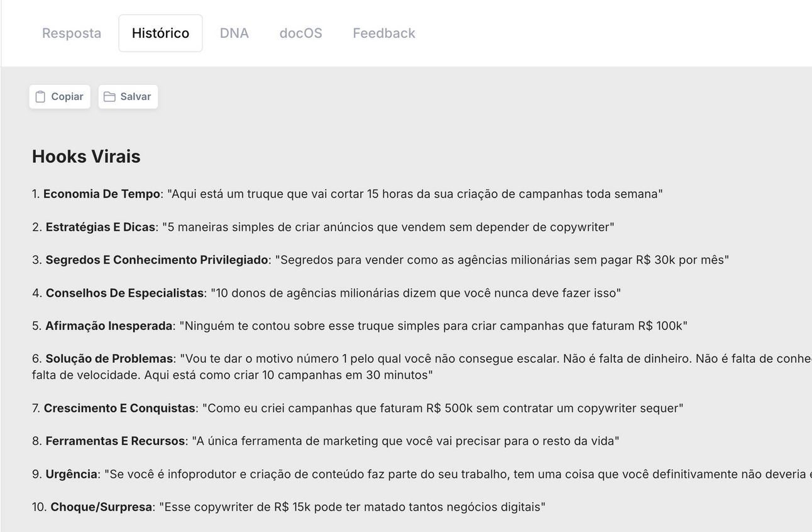This screenshot has height=532, width=812.
Task: Click the 'Economia De Tempo' label
Action: (x=102, y=194)
